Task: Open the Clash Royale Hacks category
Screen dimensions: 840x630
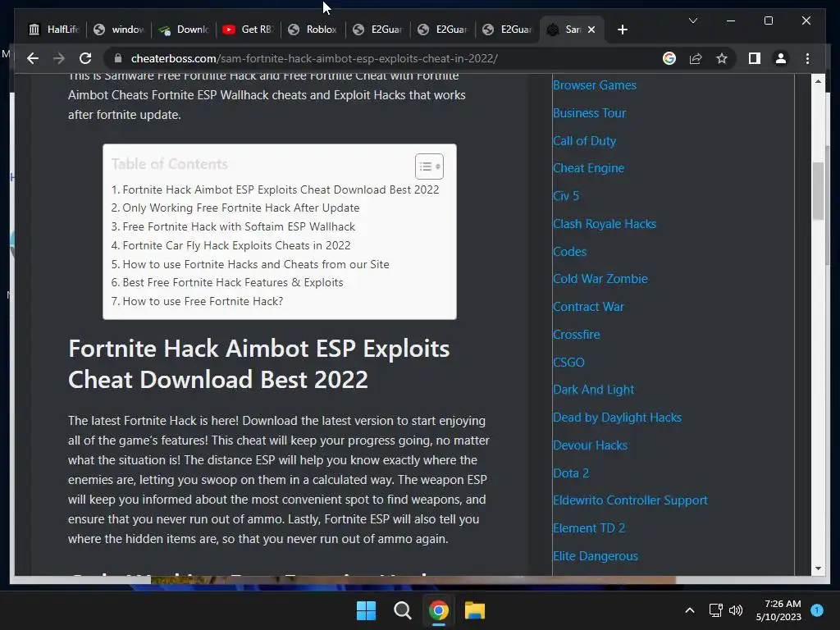Action: pyautogui.click(x=605, y=224)
